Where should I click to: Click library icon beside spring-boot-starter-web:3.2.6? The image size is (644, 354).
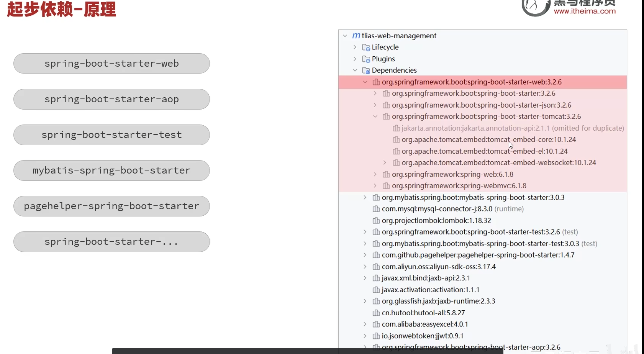[x=376, y=82]
